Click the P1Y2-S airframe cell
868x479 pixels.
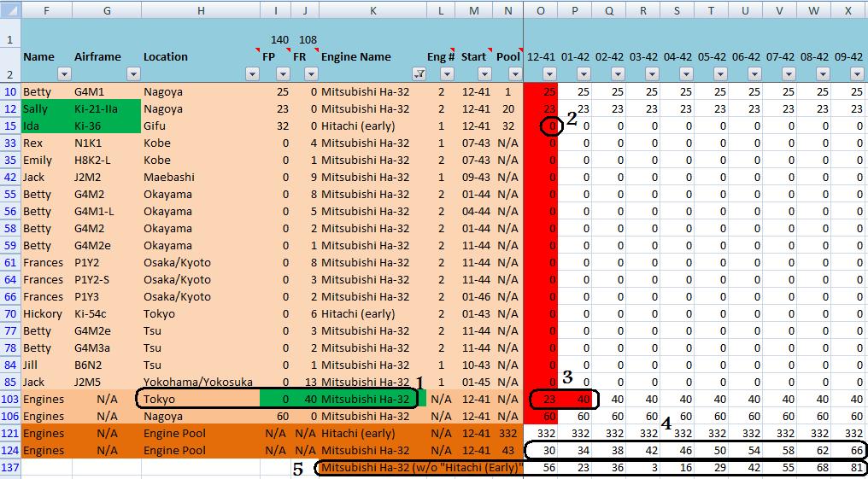pyautogui.click(x=107, y=279)
